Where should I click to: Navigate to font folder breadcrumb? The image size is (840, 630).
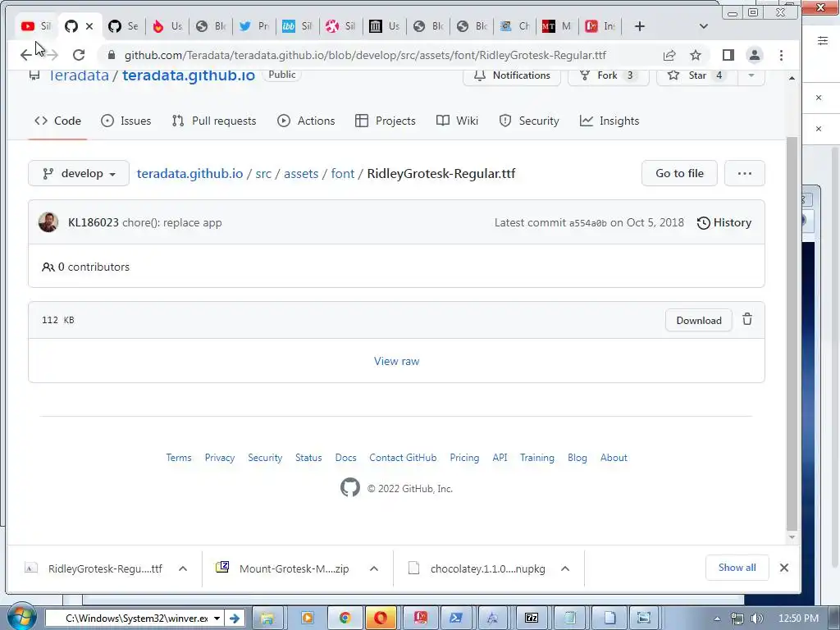point(342,174)
